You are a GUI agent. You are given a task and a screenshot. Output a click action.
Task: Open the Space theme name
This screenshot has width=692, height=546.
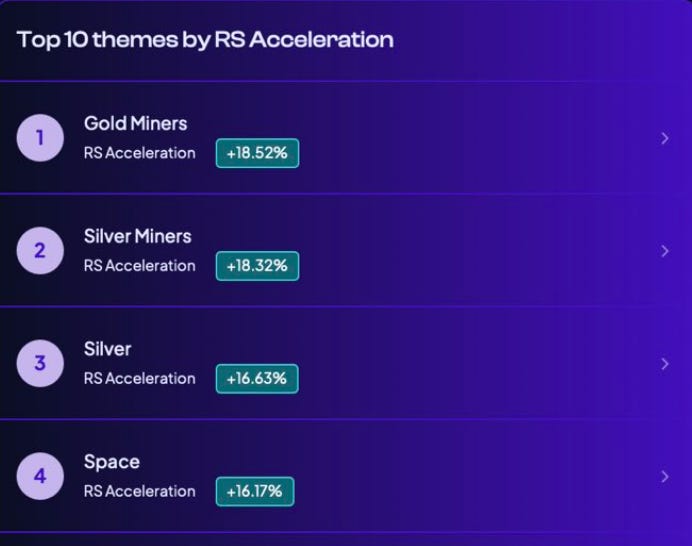tap(112, 462)
